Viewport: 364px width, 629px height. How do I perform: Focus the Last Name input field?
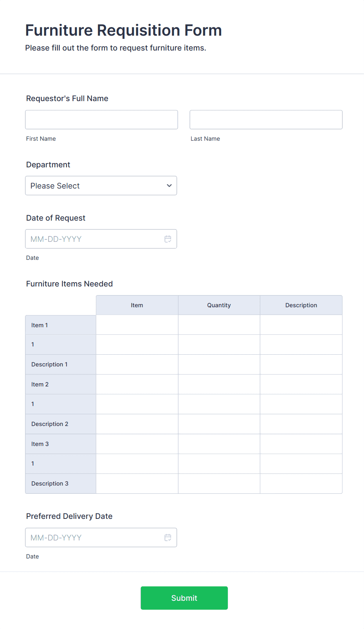[x=266, y=120]
